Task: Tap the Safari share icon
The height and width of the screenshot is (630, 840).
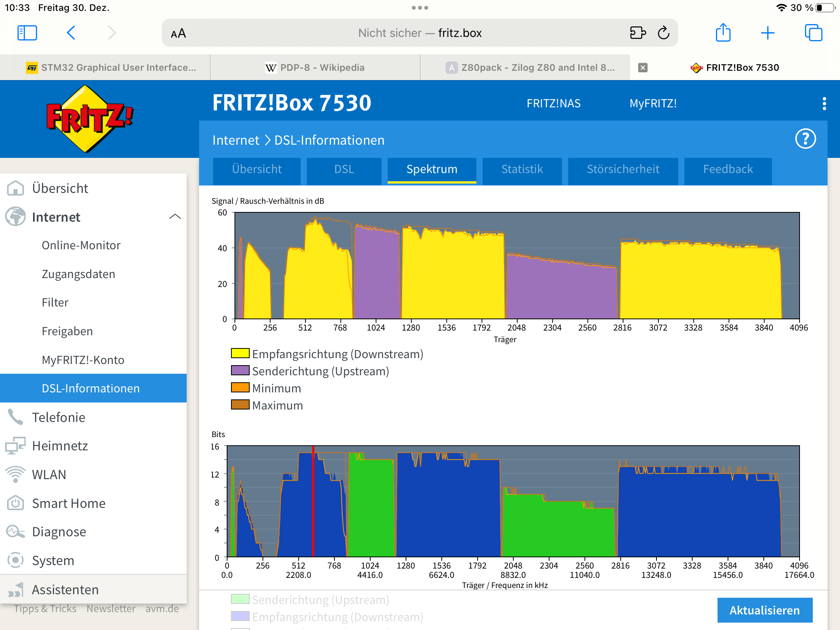Action: pos(723,33)
